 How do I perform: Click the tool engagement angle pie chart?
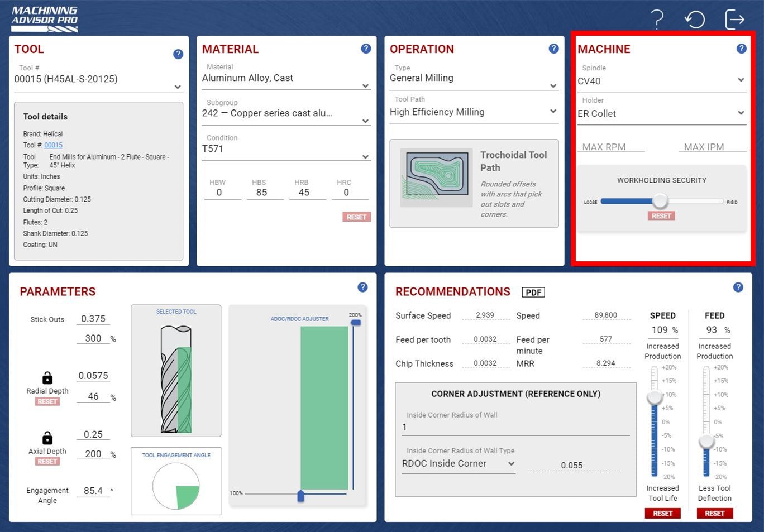tap(176, 486)
